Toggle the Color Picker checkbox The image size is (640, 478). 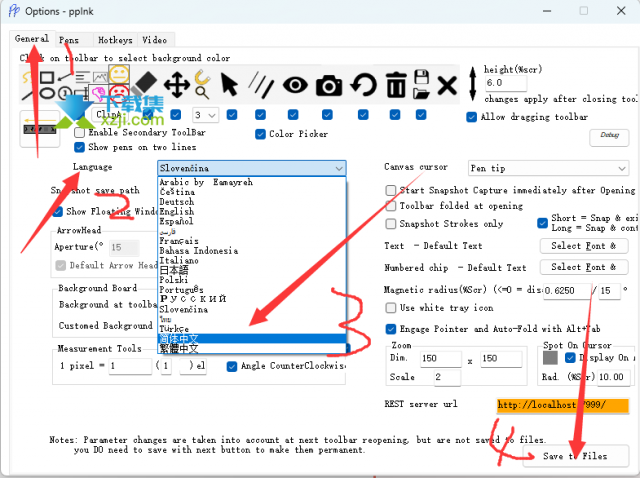(x=260, y=134)
